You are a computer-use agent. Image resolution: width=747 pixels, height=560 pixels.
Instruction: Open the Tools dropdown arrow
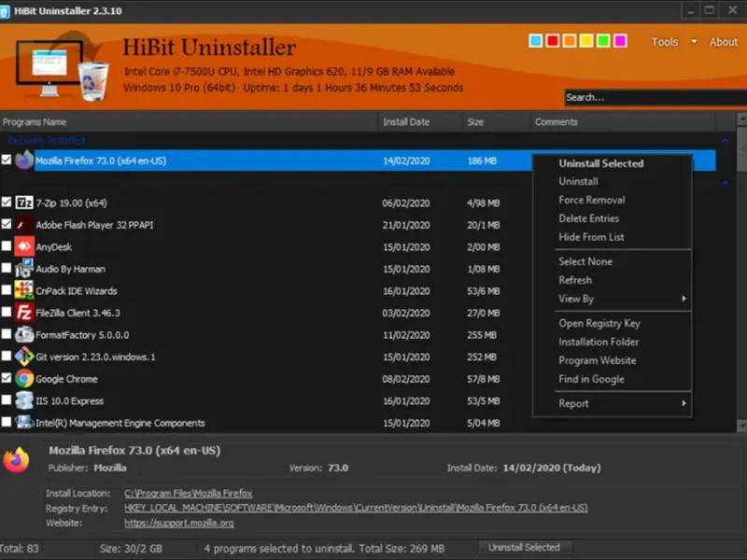694,42
